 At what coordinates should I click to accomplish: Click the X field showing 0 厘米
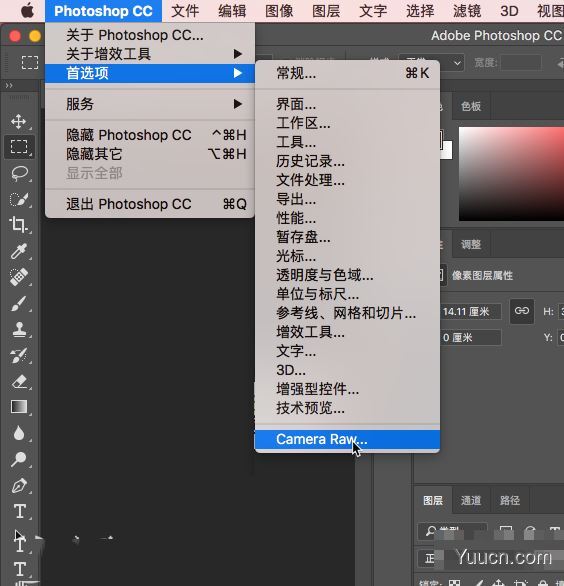(x=471, y=338)
